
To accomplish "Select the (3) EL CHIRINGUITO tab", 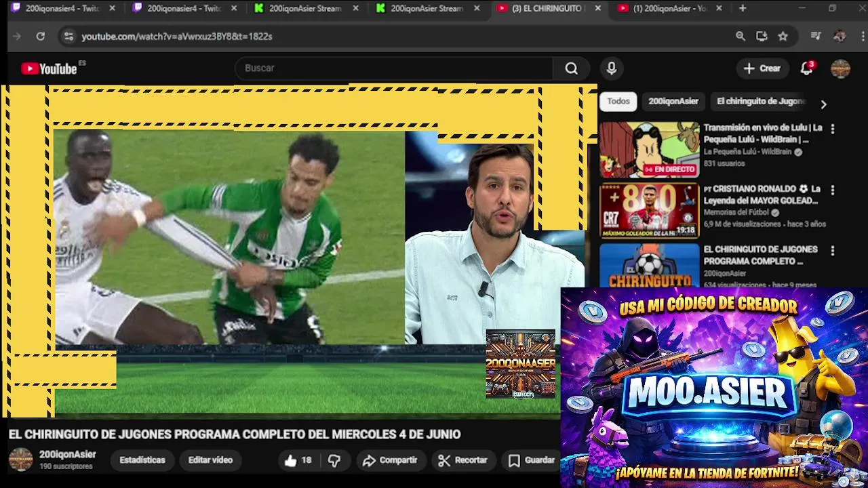I will (548, 8).
